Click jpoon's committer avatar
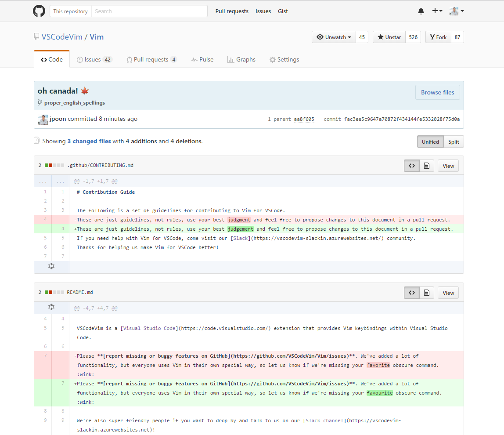 click(43, 119)
